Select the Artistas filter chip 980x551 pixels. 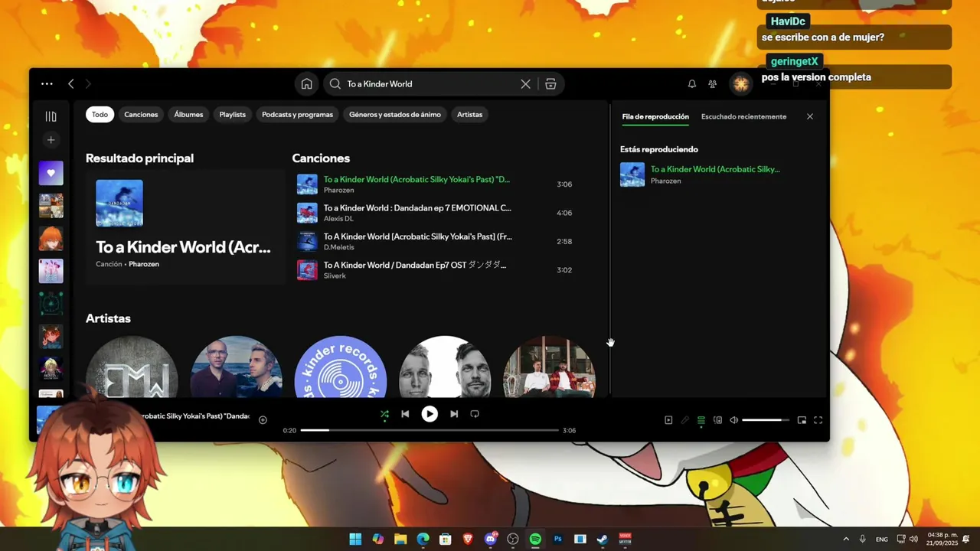pyautogui.click(x=469, y=115)
